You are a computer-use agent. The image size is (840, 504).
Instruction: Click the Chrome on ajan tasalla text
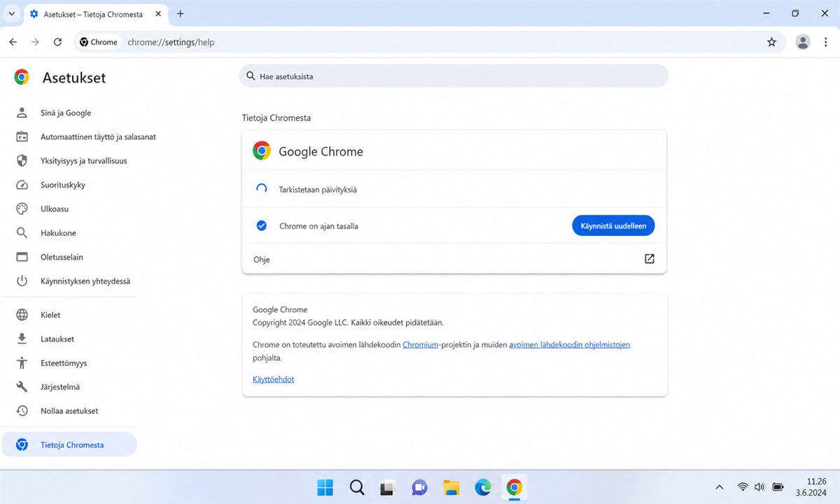click(318, 226)
